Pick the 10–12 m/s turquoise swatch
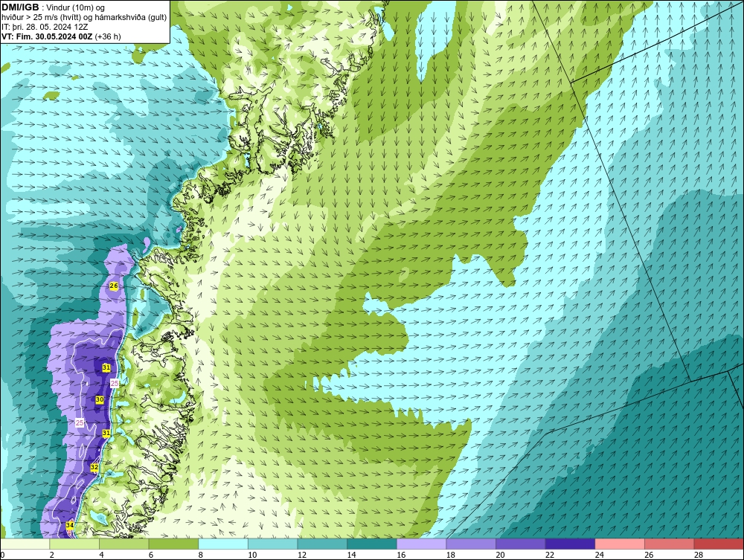744x560 pixels. pyautogui.click(x=272, y=544)
